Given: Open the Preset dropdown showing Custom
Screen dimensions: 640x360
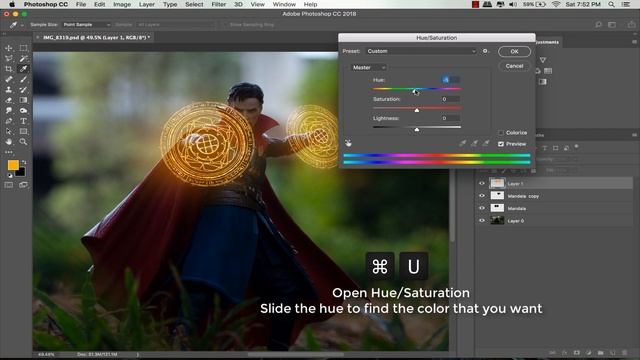Looking at the screenshot, I should coord(421,51).
